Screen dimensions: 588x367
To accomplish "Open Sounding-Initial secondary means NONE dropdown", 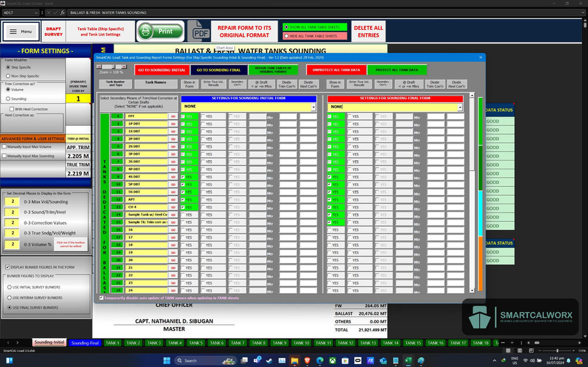I will (313, 107).
